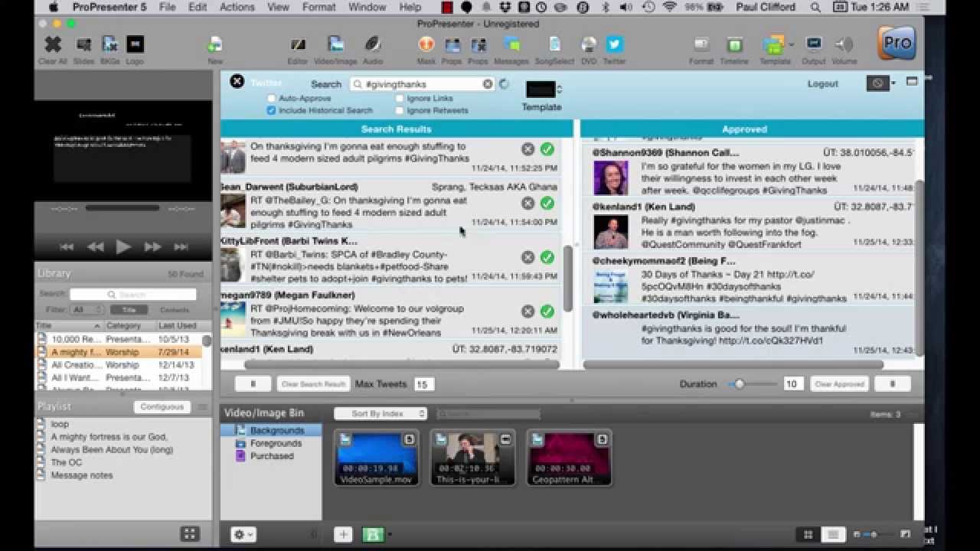Enable the Auto-Approve checkbox
The height and width of the screenshot is (551, 980).
[271, 99]
